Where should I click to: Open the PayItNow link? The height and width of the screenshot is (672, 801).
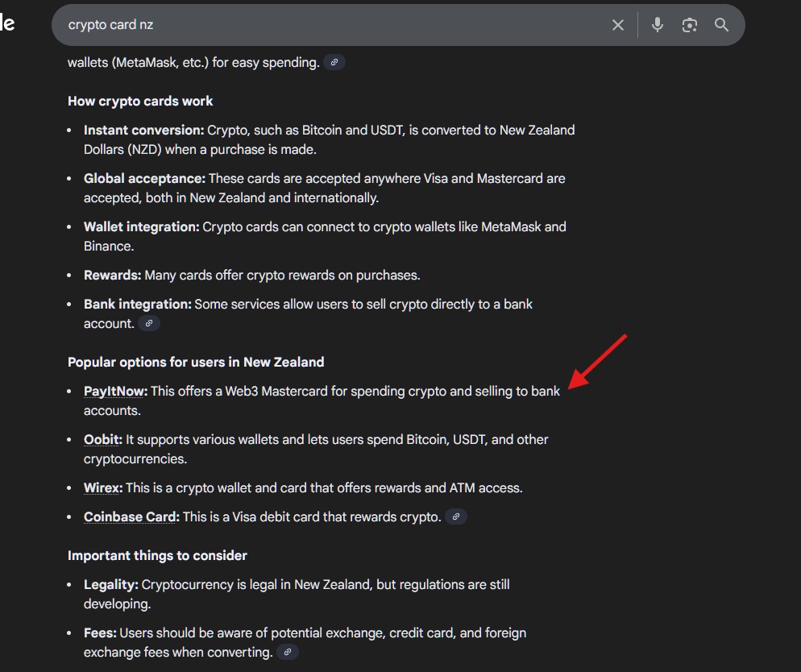(115, 391)
